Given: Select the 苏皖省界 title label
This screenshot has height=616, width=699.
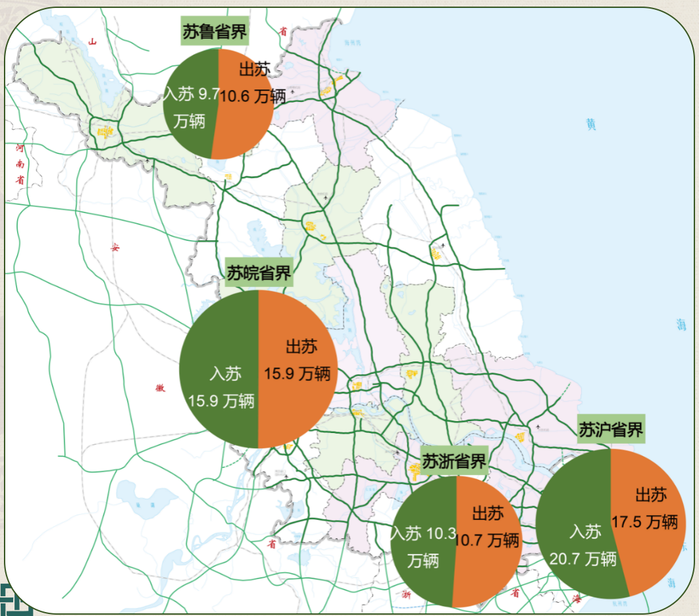Looking at the screenshot, I should tap(258, 273).
